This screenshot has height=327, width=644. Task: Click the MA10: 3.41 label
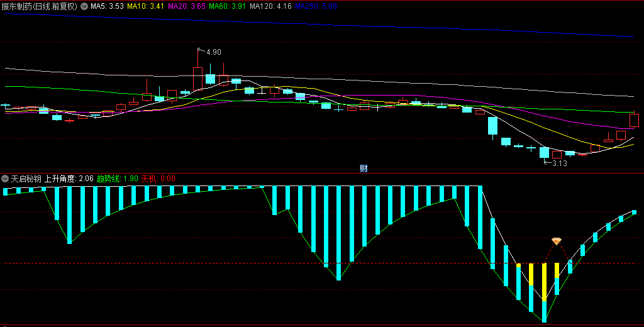[x=145, y=6]
